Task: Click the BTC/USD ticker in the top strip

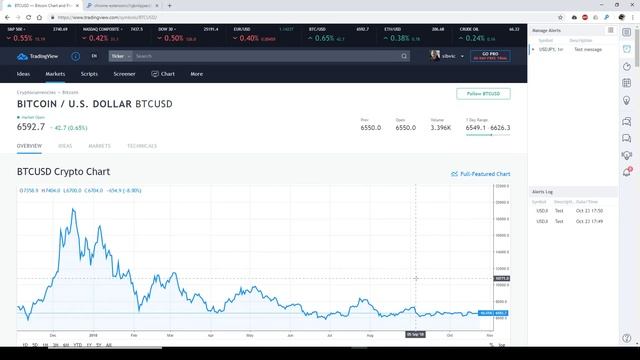Action: pyautogui.click(x=338, y=34)
